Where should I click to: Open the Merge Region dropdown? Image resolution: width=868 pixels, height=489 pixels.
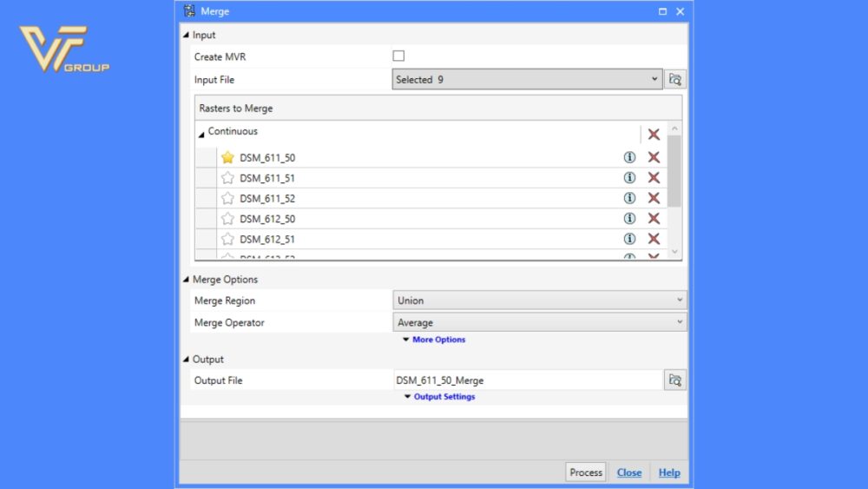coord(539,301)
